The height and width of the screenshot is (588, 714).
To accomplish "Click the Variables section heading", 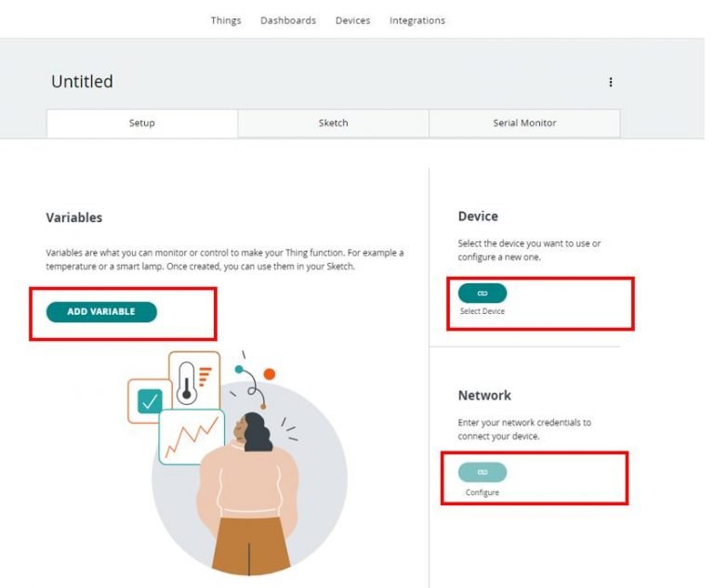I will point(74,217).
